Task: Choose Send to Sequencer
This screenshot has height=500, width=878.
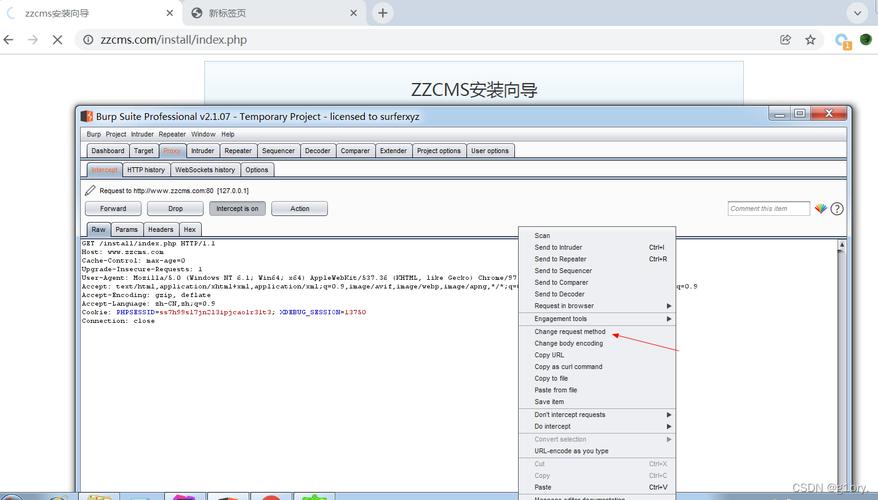Action: [597, 271]
